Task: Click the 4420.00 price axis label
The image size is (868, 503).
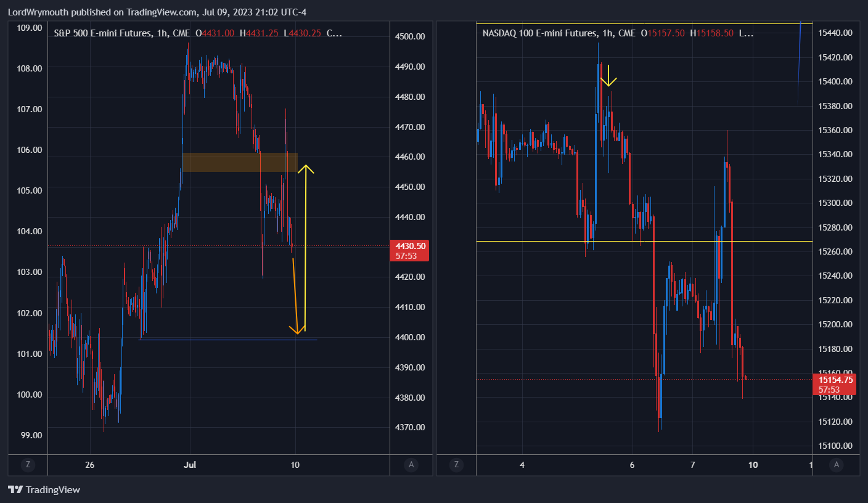Action: click(x=411, y=277)
